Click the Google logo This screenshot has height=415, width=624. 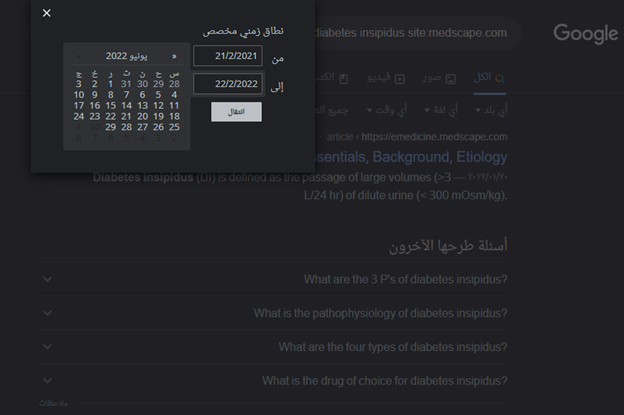click(x=585, y=34)
